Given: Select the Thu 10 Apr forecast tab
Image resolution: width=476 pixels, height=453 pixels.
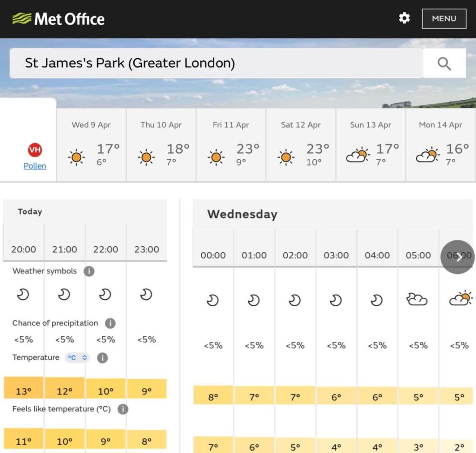Looking at the screenshot, I should coord(161,145).
